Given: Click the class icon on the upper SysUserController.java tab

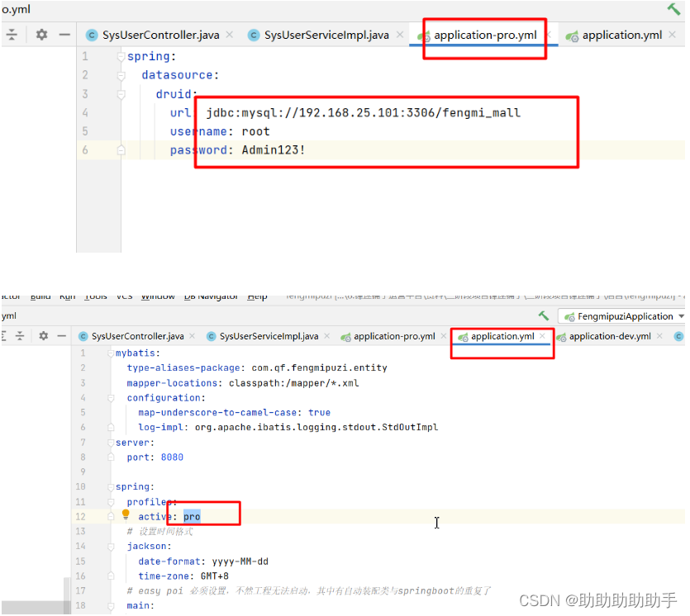Looking at the screenshot, I should [x=92, y=36].
